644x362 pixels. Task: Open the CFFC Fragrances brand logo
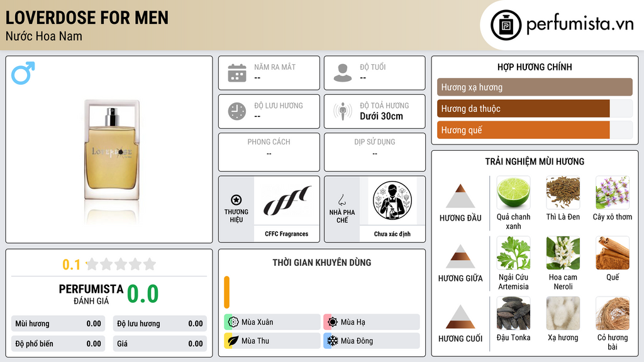[287, 200]
